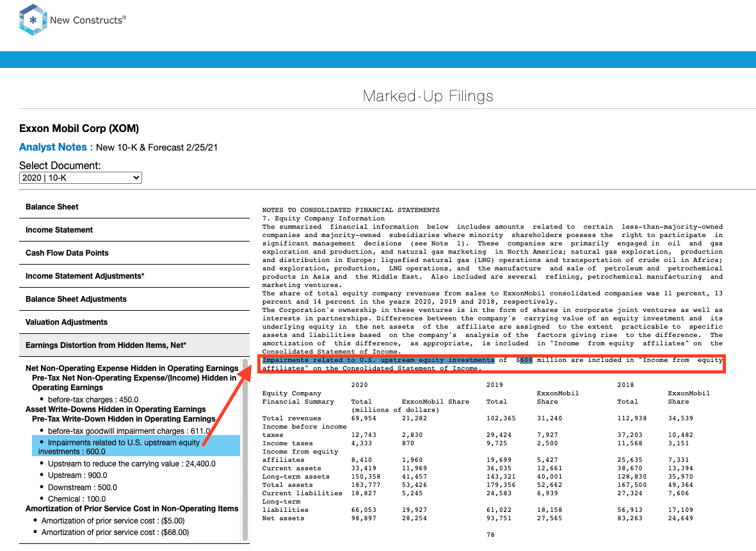Click the left panel vertical scrollbar
This screenshot has width=756, height=551.
[x=245, y=450]
